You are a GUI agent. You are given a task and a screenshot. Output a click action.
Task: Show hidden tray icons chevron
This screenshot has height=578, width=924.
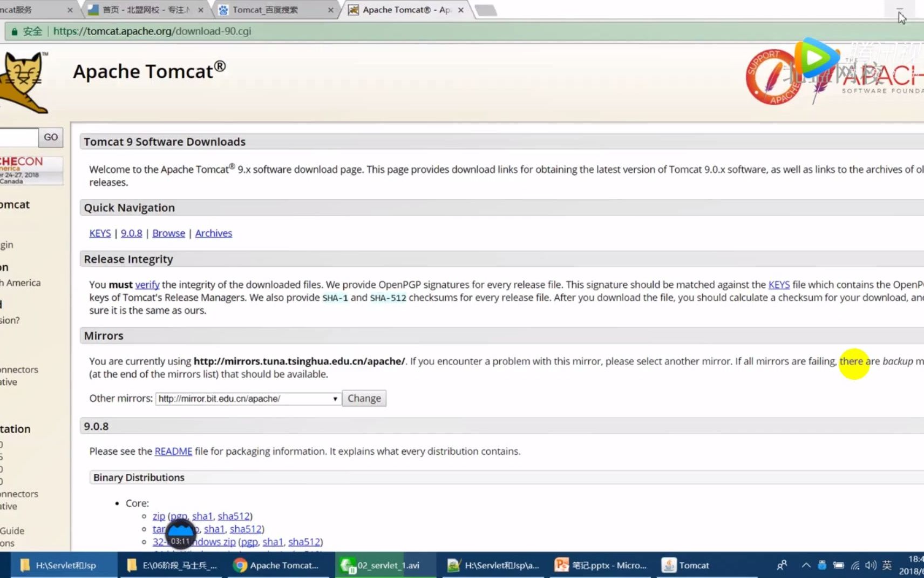(x=806, y=565)
